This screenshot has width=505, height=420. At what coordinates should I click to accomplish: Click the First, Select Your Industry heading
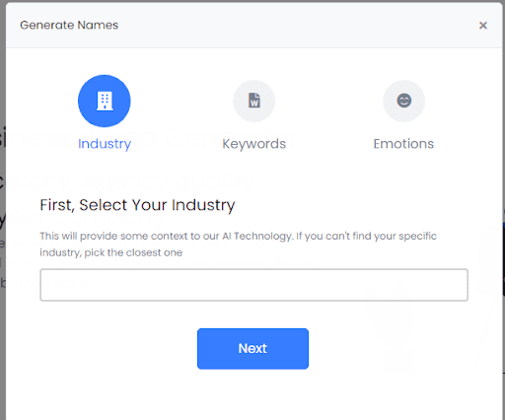137,205
